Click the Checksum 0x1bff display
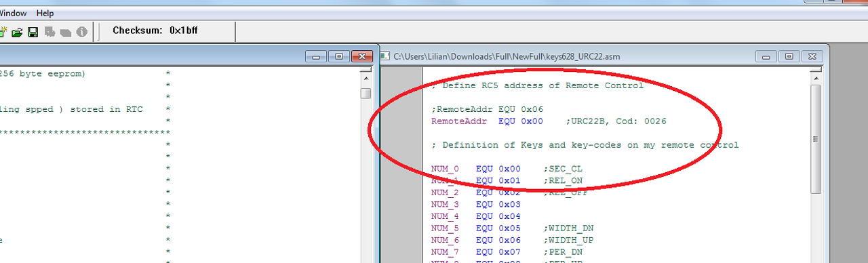Viewport: 868px width, 263px height. (x=155, y=31)
